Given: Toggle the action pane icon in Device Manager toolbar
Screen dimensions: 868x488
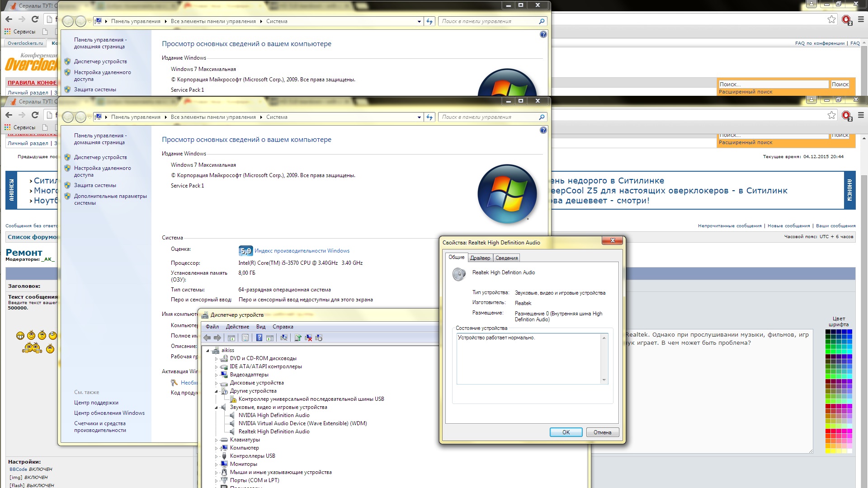Looking at the screenshot, I should coord(270,338).
